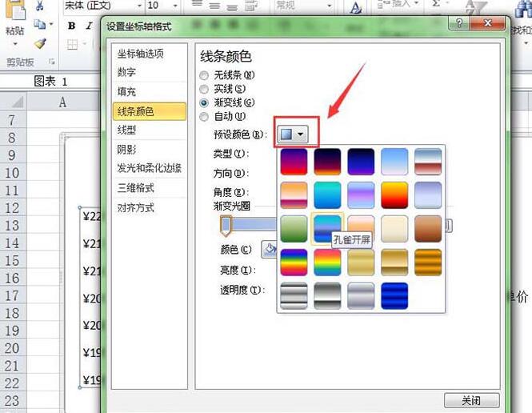The width and height of the screenshot is (532, 413).
Task: Open the Line Style category
Action: click(150, 130)
